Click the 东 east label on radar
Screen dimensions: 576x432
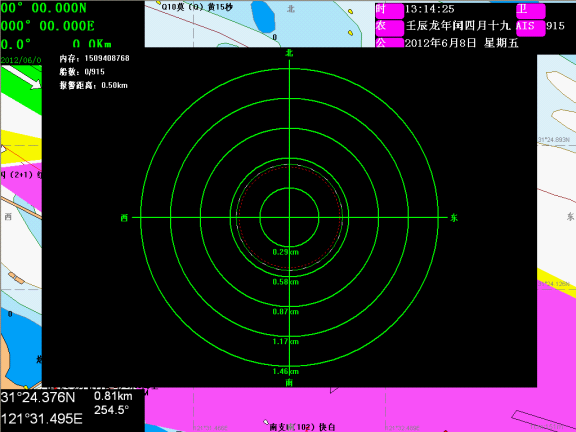tap(454, 218)
